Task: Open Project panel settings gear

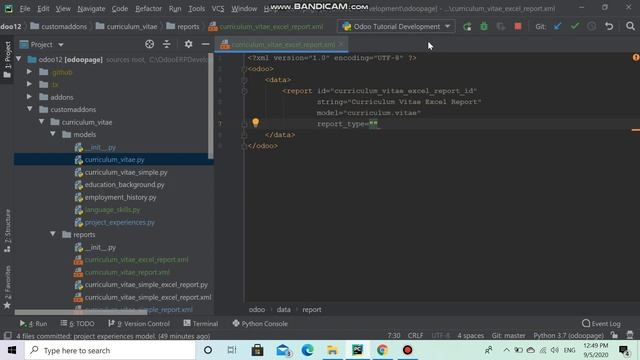Action: [188, 44]
